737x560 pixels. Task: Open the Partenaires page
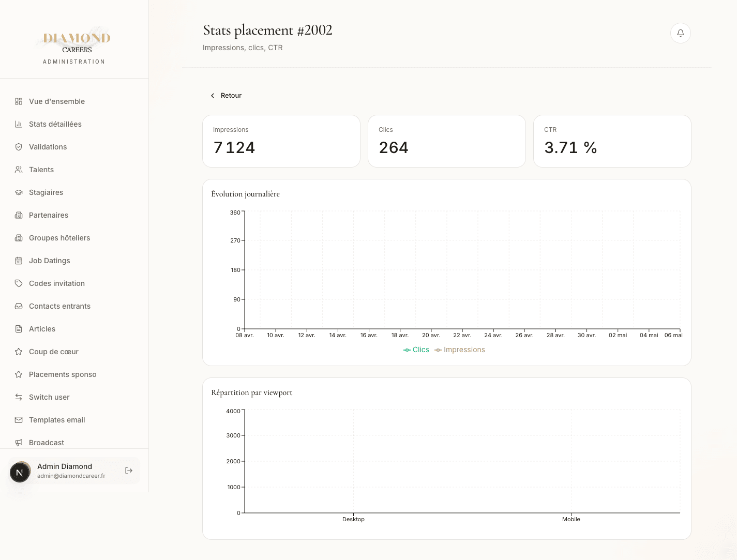click(74, 215)
